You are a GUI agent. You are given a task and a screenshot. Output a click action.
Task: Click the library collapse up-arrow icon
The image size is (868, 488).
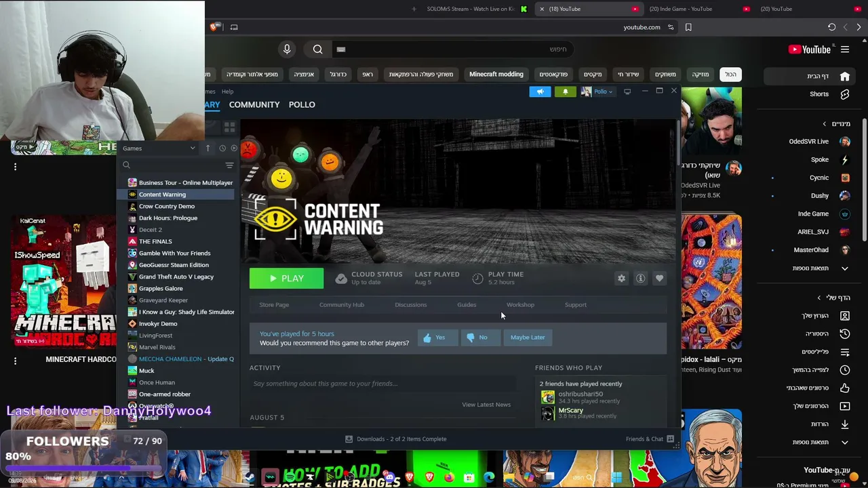tap(208, 148)
